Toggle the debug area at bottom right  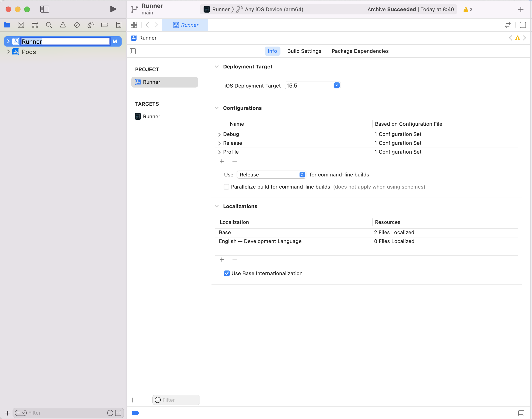click(x=521, y=413)
